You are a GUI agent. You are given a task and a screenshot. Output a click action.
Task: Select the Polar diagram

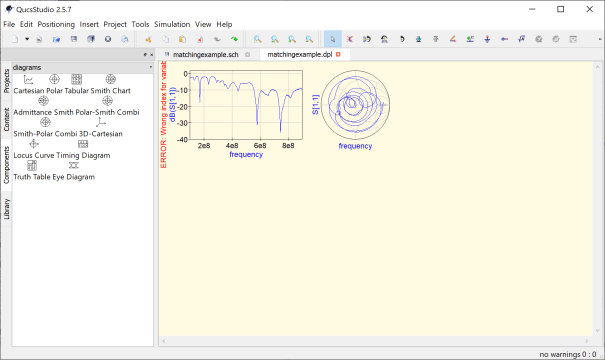point(54,85)
